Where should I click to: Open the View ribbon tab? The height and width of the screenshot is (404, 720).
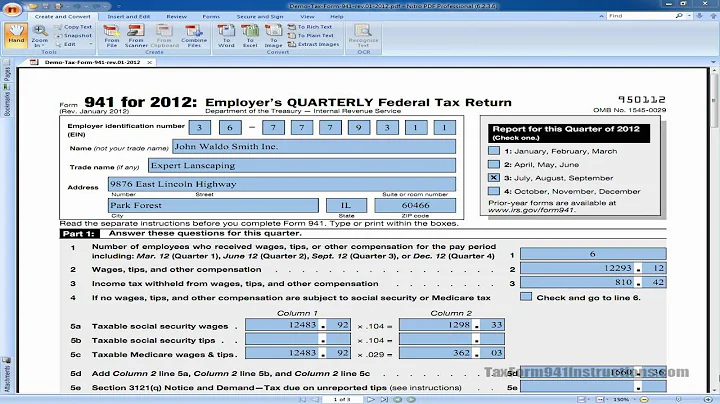(307, 17)
